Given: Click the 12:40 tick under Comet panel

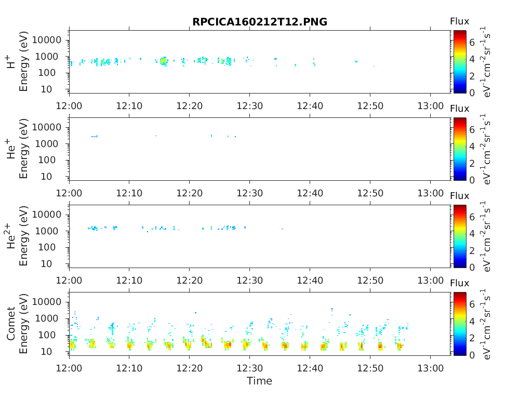Looking at the screenshot, I should click(310, 368).
